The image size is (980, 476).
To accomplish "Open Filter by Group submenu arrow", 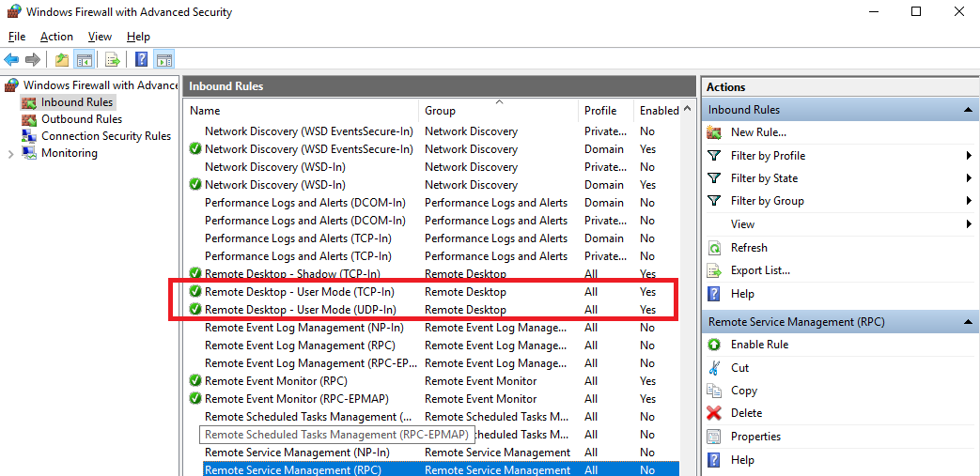I will (969, 201).
